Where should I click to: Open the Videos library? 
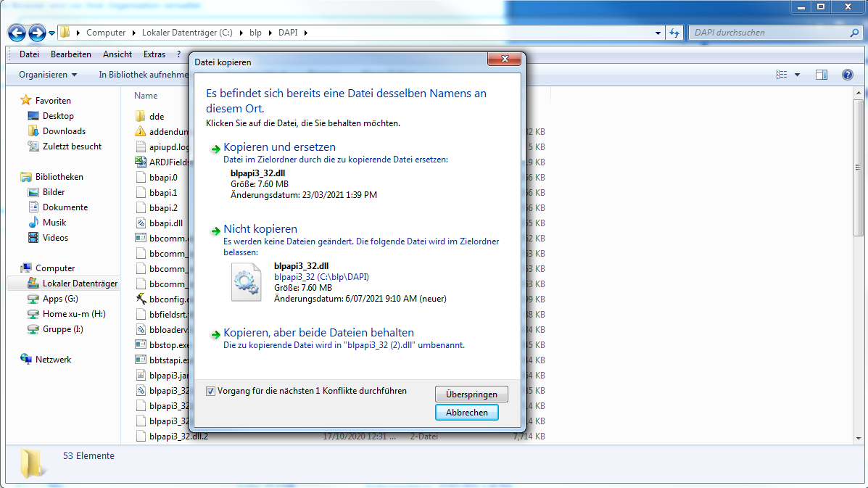48,238
